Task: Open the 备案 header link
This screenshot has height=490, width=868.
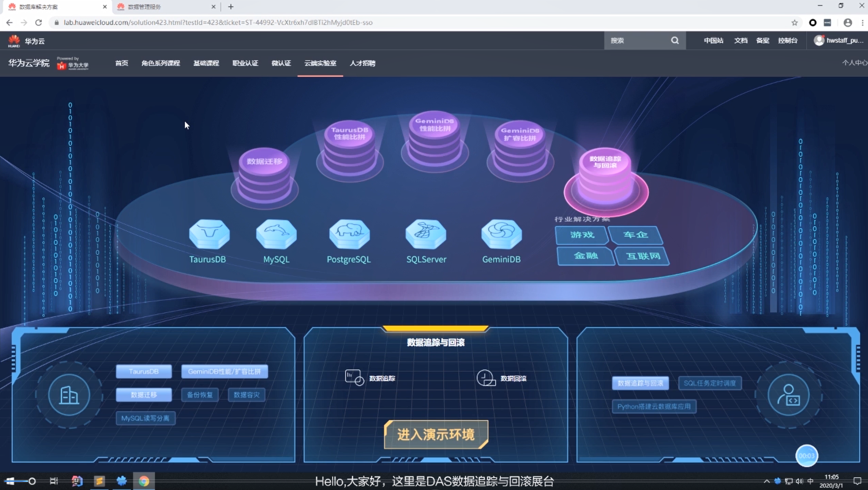Action: pos(763,40)
